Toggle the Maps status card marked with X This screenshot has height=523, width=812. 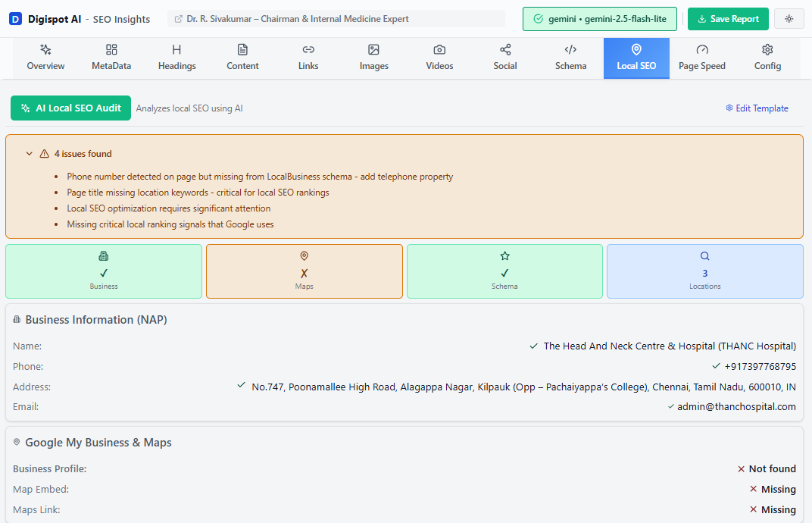click(304, 271)
